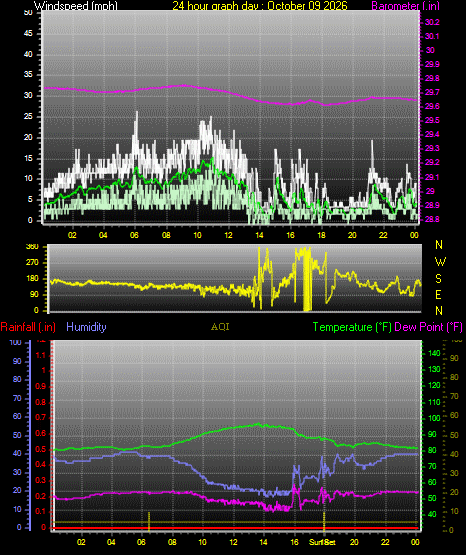Click the 30.1 barometer scale value
466x555 pixels.
[432, 36]
